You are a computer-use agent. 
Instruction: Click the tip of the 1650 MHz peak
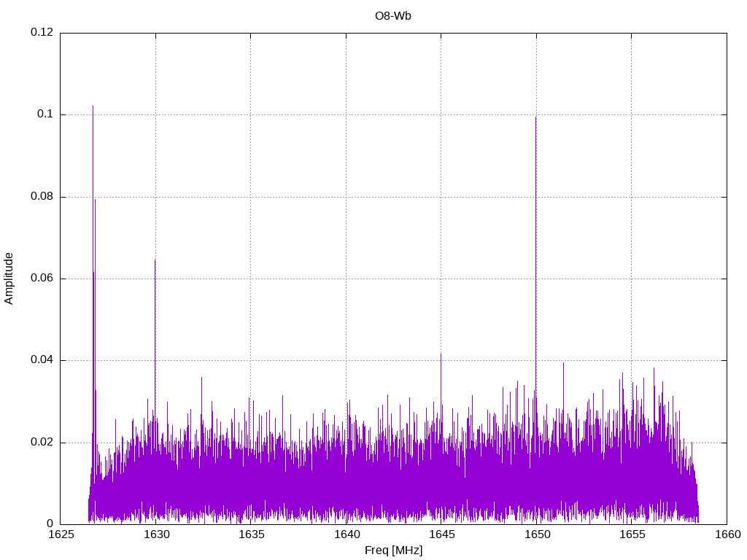[x=536, y=117]
